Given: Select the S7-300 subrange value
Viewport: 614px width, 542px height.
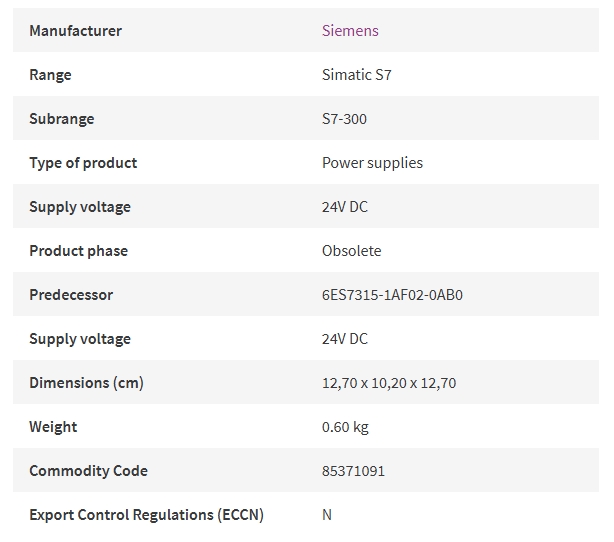Looking at the screenshot, I should (344, 119).
